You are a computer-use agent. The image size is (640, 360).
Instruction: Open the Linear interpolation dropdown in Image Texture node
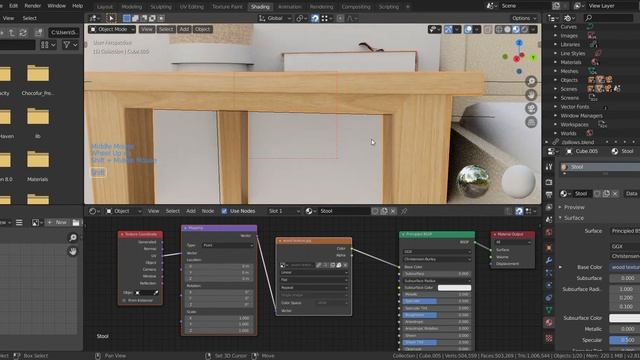(x=313, y=273)
